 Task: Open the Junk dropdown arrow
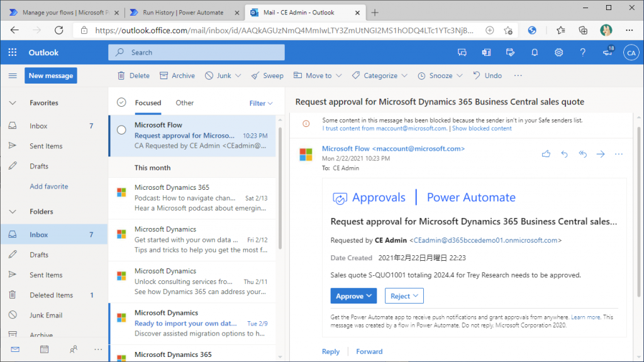238,75
